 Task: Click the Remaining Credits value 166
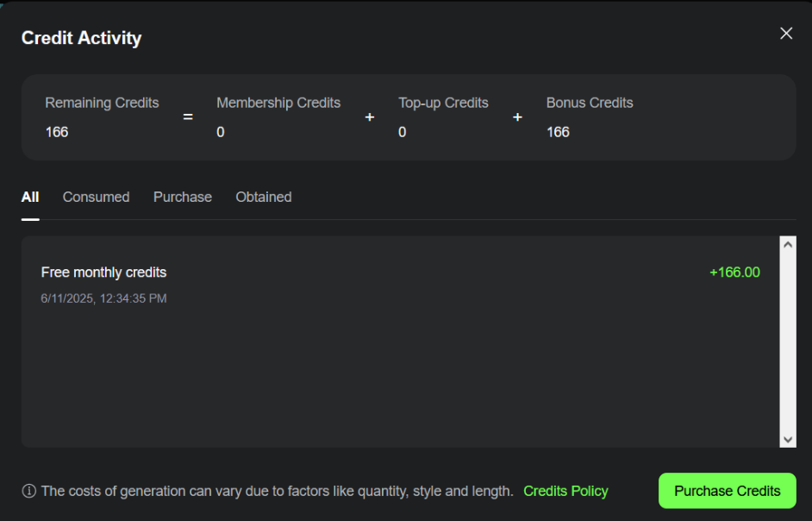[57, 132]
